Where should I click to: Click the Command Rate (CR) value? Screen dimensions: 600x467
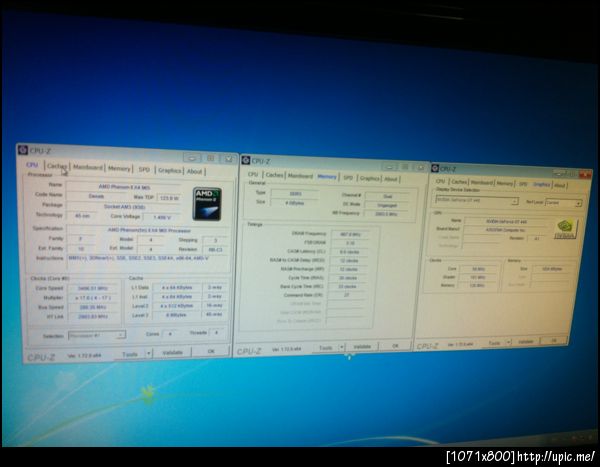347,295
